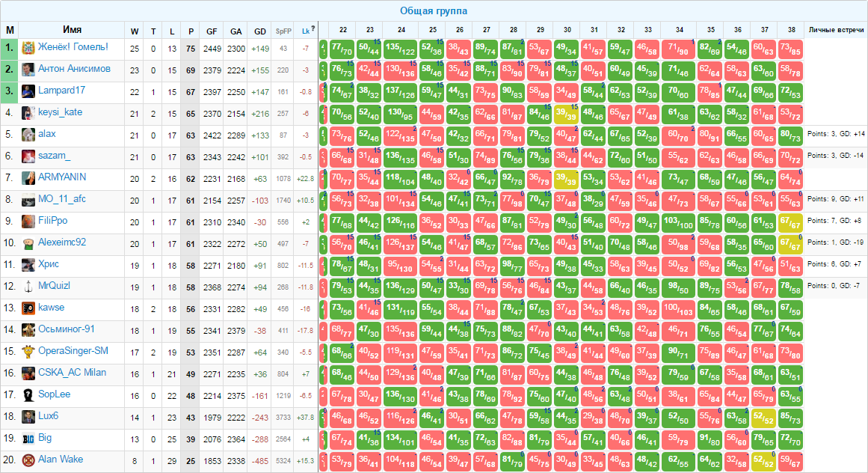Open Антон Анисимов's profile name link
This screenshot has height=473, width=868.
point(74,69)
